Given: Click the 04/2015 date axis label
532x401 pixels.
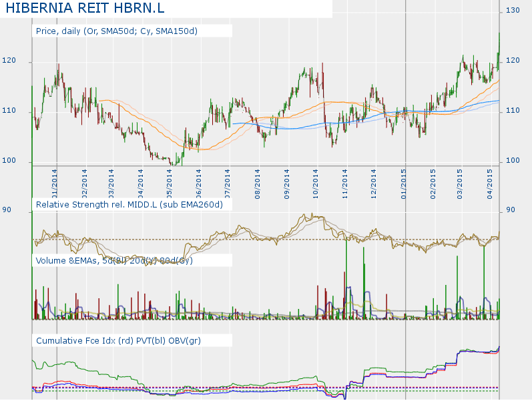Looking at the screenshot, I should [x=489, y=184].
